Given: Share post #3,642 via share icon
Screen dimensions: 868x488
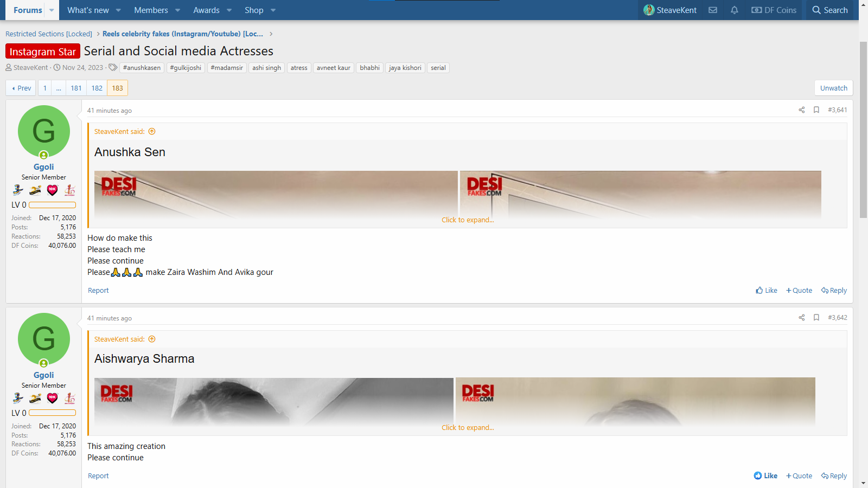Looking at the screenshot, I should pos(802,318).
